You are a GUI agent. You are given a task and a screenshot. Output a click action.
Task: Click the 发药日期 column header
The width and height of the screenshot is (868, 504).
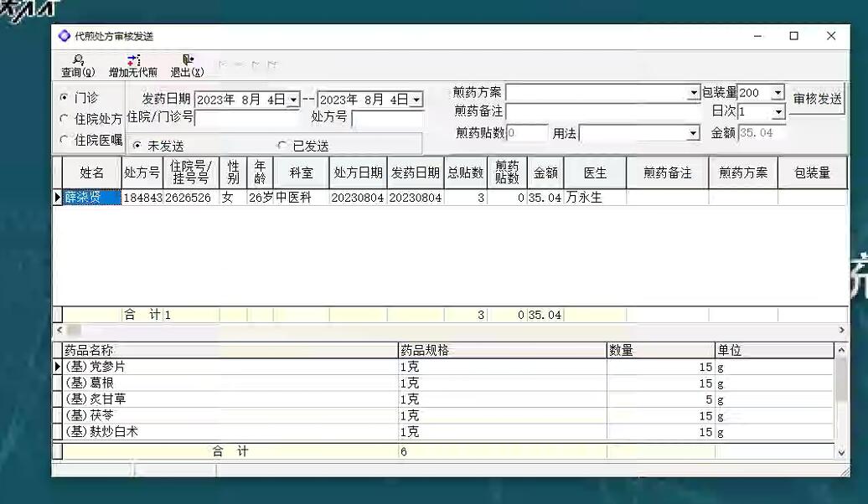pyautogui.click(x=416, y=172)
